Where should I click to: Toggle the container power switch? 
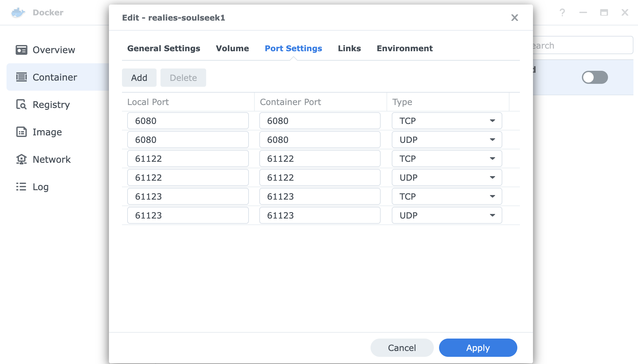pyautogui.click(x=594, y=77)
